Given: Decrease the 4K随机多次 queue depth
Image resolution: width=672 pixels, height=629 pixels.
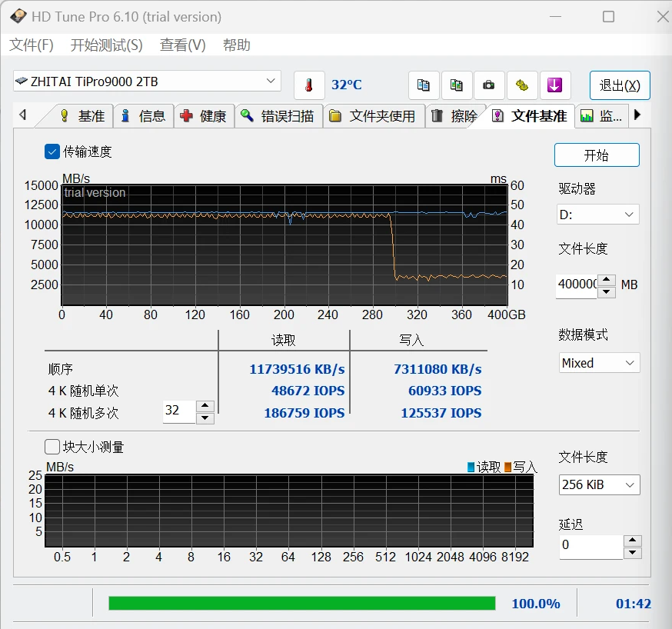Looking at the screenshot, I should (205, 418).
